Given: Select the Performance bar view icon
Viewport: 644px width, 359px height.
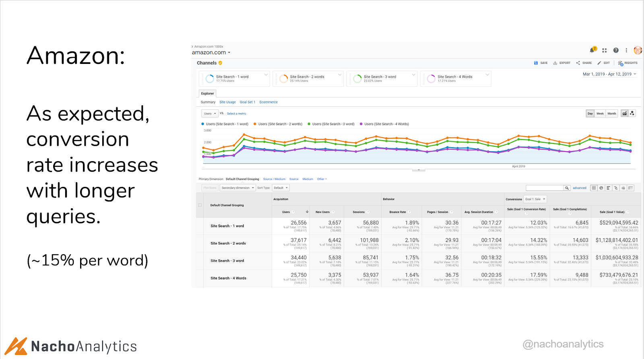Looking at the screenshot, I should click(608, 188).
